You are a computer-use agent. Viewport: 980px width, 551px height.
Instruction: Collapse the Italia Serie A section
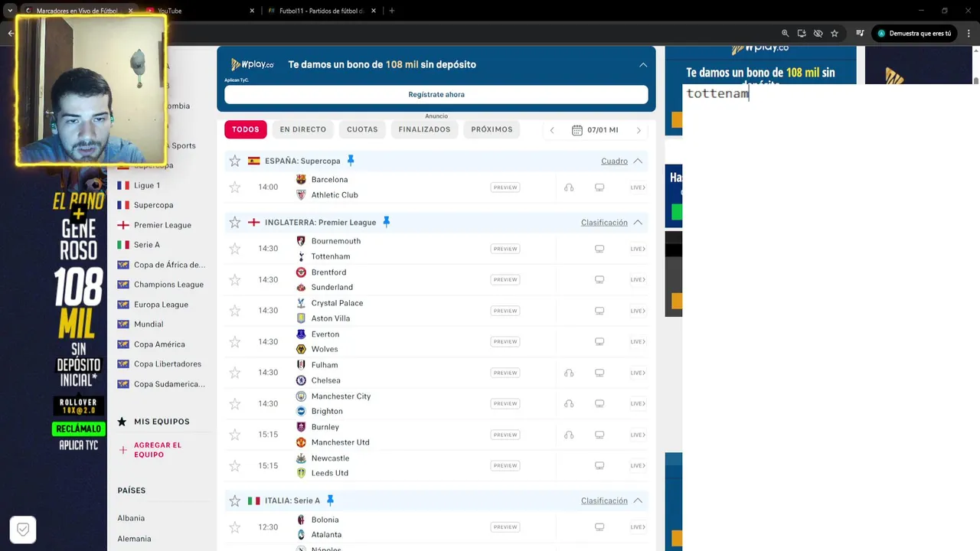[638, 500]
